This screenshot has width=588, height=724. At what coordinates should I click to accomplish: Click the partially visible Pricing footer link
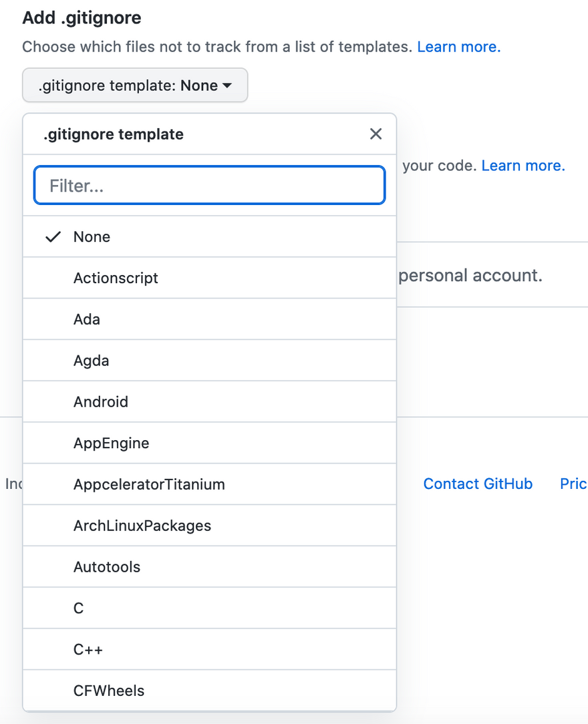573,484
